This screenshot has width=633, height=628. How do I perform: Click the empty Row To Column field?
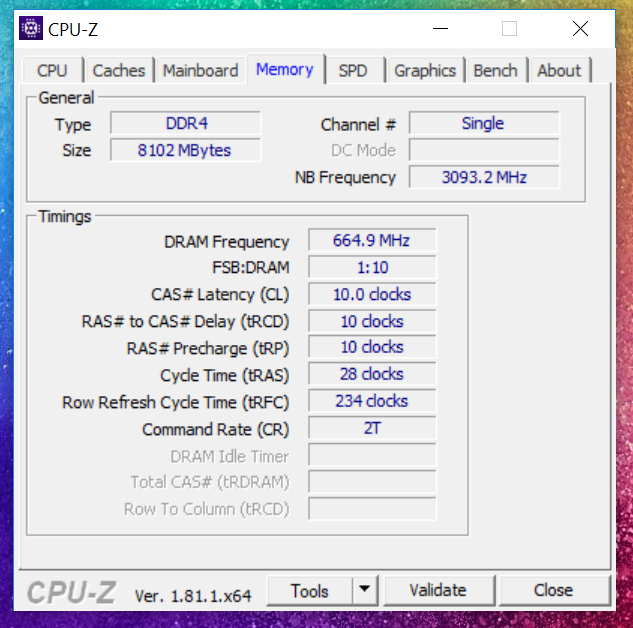(x=372, y=509)
